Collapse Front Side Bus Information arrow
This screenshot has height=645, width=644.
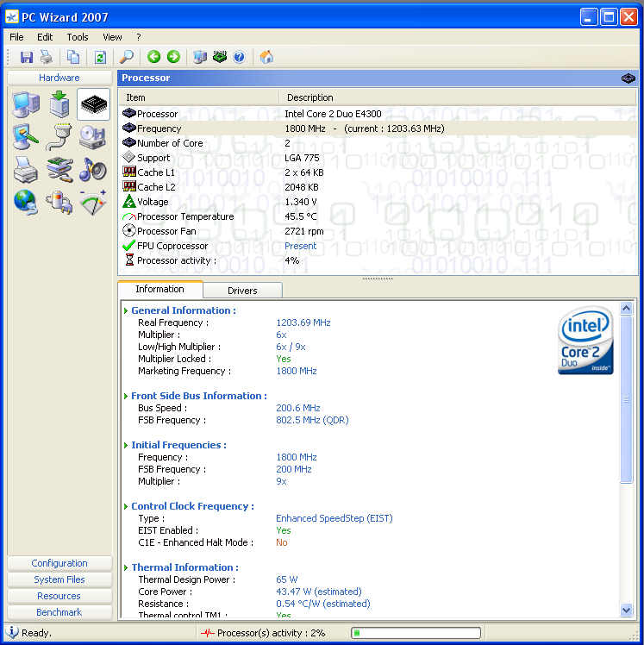[126, 396]
